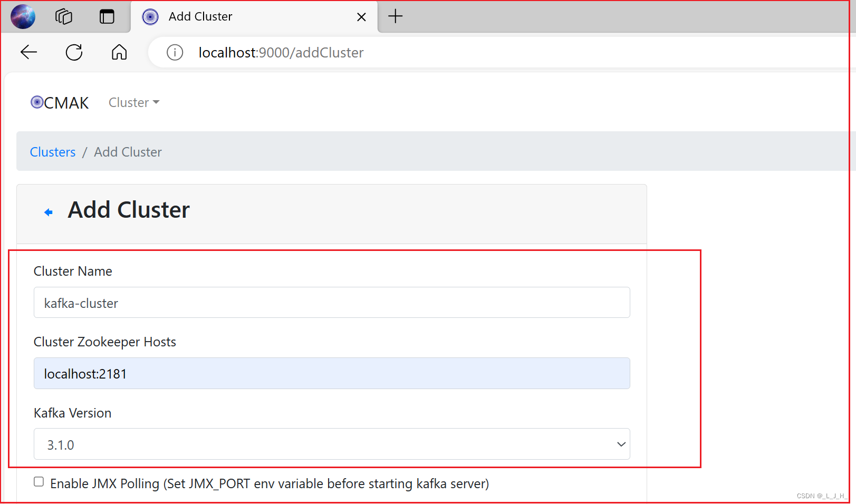Open a new browser tab
The height and width of the screenshot is (504, 856).
[x=395, y=16]
